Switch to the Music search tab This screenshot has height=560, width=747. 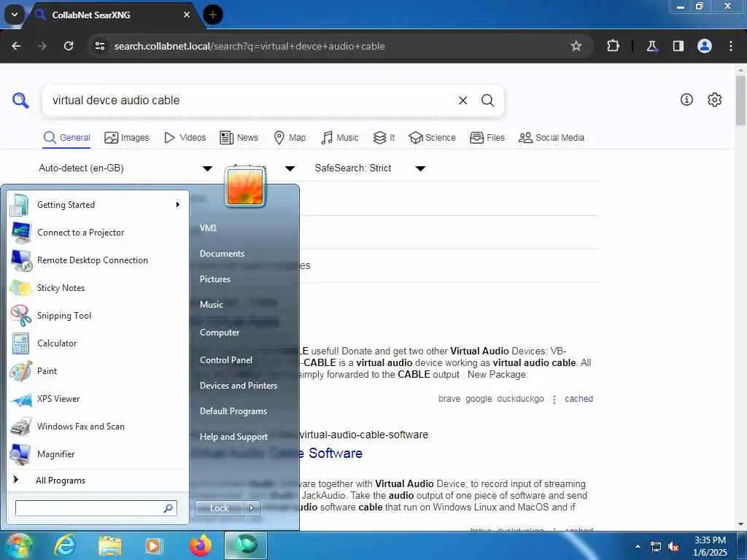(x=340, y=138)
